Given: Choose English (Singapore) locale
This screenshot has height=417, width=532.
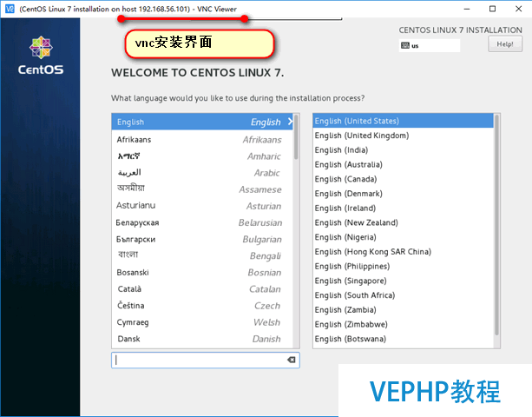Looking at the screenshot, I should point(403,281).
